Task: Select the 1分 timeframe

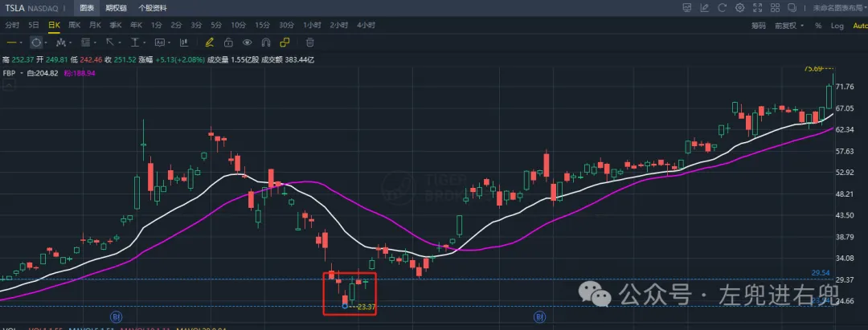Action: coord(156,26)
